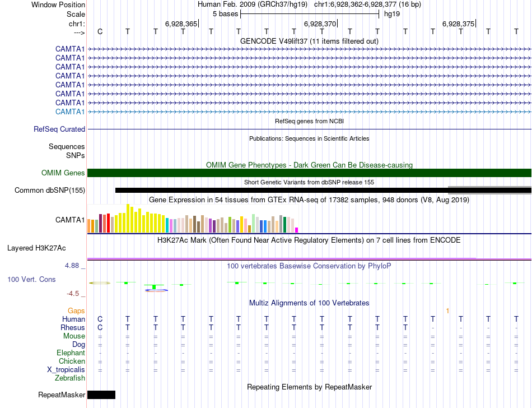Open the H3K27Ac Mark track title
Image resolution: width=532 pixels, height=408 pixels.
309,240
